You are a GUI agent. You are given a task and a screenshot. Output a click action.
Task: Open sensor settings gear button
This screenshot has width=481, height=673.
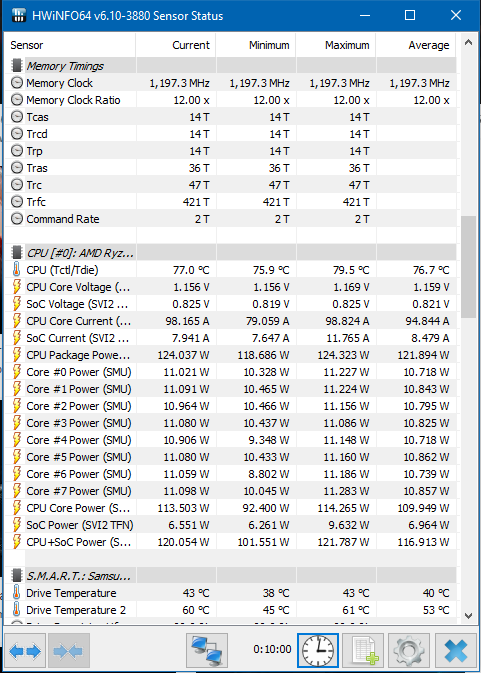pyautogui.click(x=409, y=651)
